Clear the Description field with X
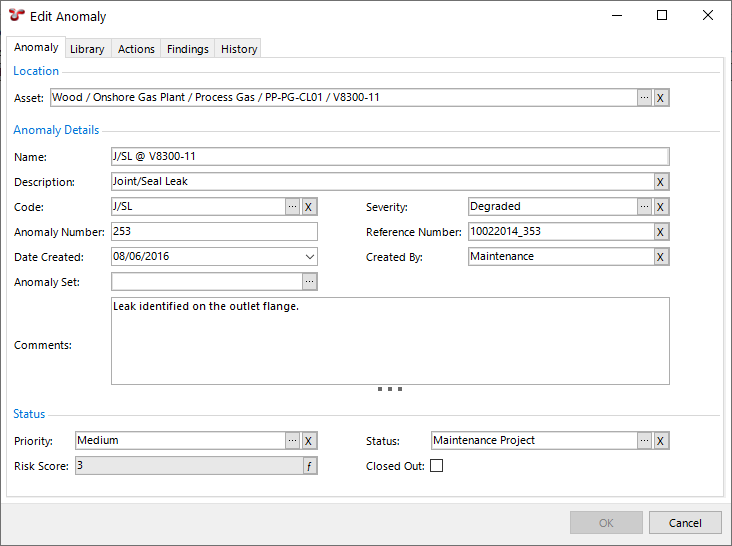 click(x=661, y=182)
